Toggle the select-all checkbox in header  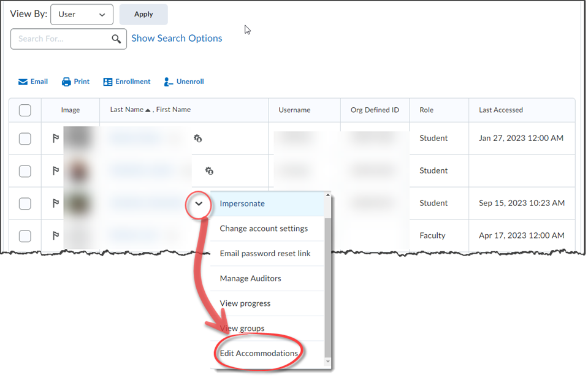25,110
